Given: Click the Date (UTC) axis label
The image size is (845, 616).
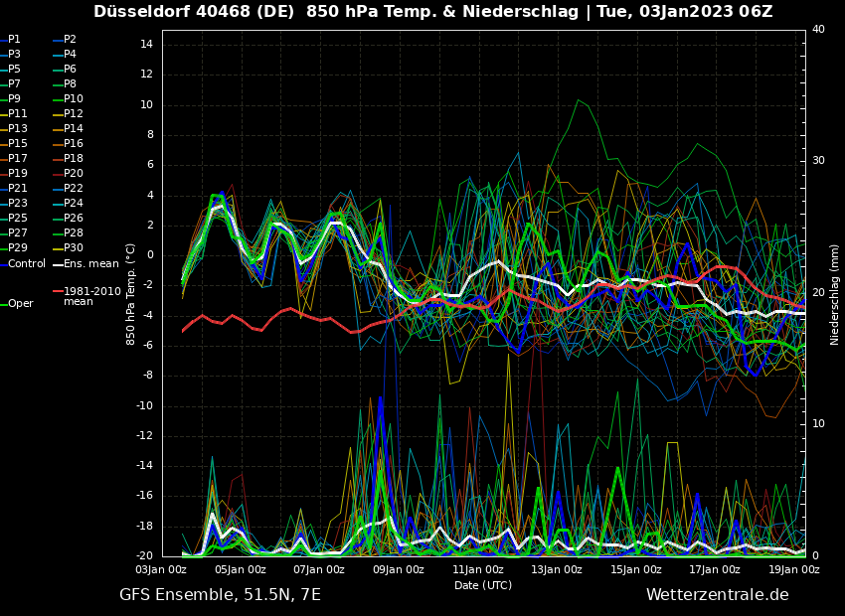Looking at the screenshot, I should [483, 585].
